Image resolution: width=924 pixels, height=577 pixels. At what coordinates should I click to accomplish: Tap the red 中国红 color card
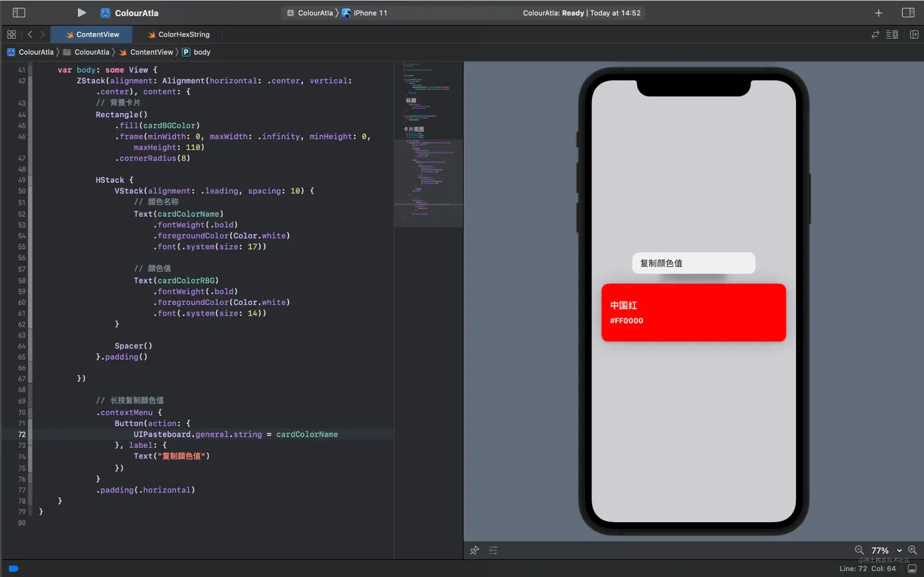(x=694, y=312)
